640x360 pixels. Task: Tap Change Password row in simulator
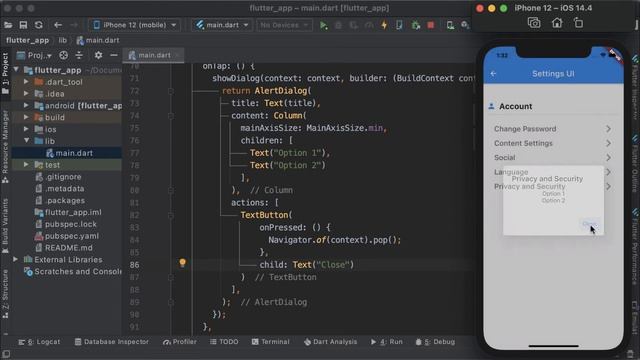[553, 129]
